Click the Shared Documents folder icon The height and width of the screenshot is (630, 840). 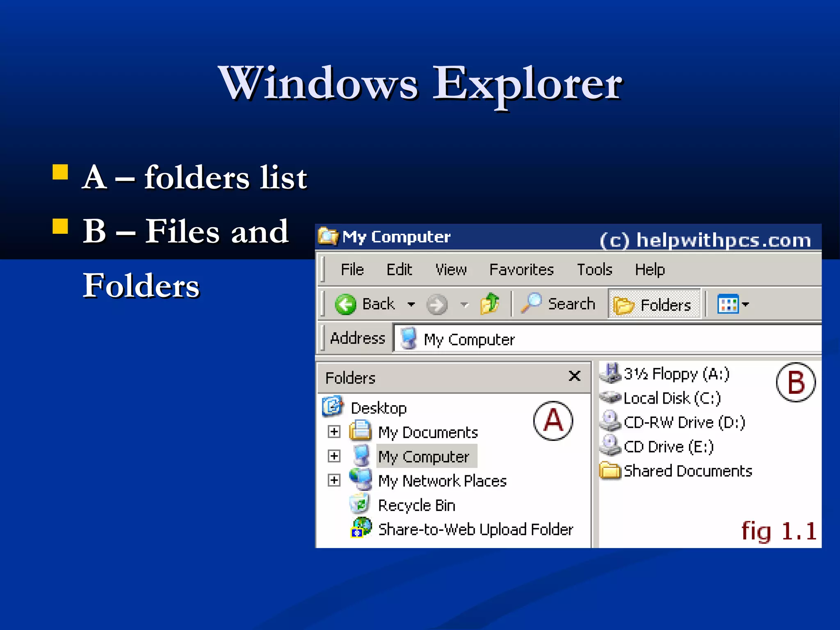pos(610,470)
